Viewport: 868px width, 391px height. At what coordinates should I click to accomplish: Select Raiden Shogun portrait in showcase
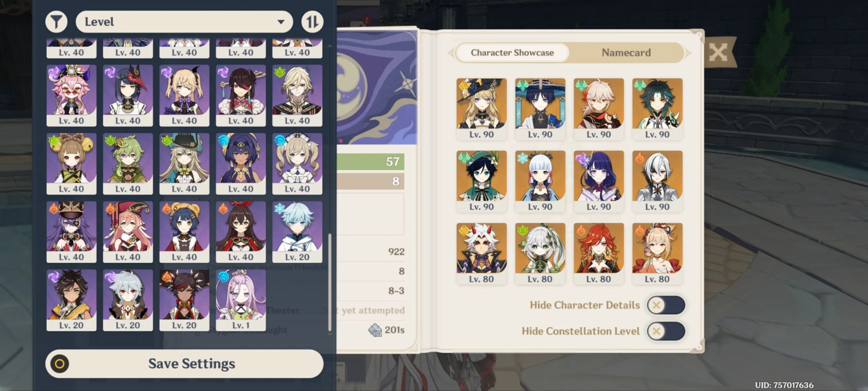pos(598,181)
